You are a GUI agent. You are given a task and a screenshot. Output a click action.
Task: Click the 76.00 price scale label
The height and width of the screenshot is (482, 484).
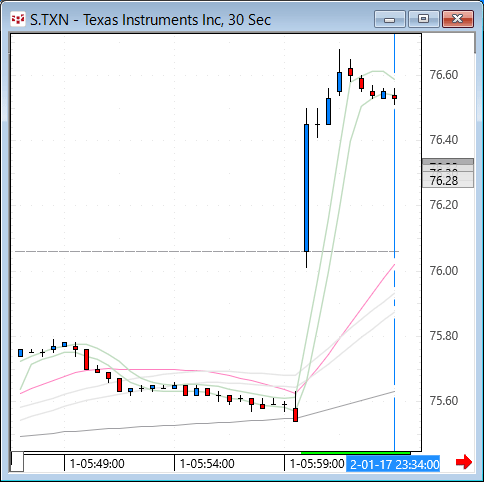(x=444, y=271)
